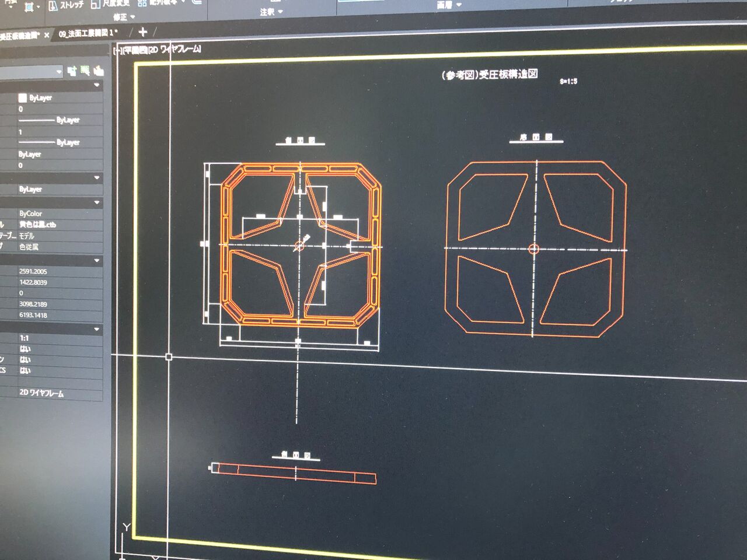Click the 色従属 property value
The image size is (747, 560).
[29, 247]
